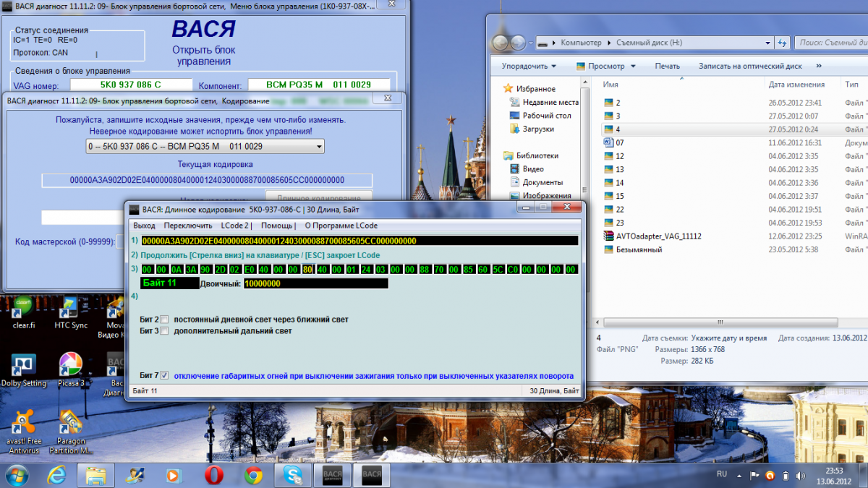This screenshot has height=488, width=868.
Task: Open the HTC Sync desktop shortcut
Action: (x=70, y=310)
